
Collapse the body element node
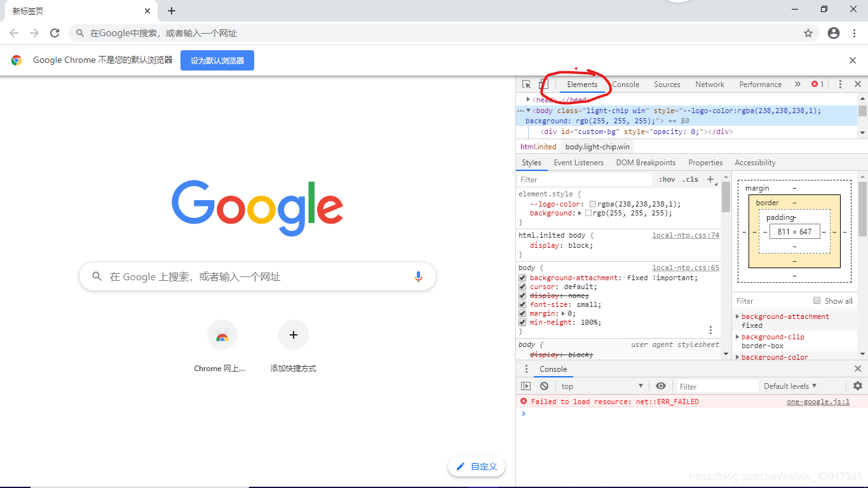tap(528, 111)
